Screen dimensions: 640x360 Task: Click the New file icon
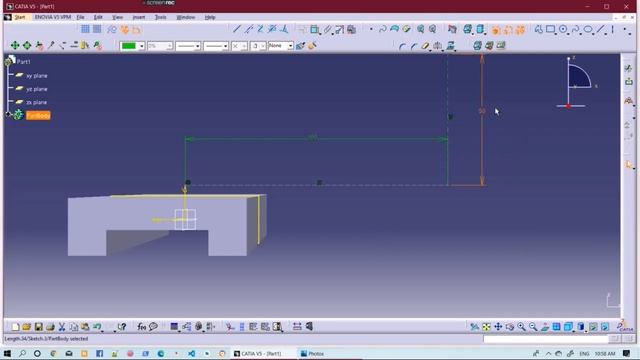click(15, 327)
